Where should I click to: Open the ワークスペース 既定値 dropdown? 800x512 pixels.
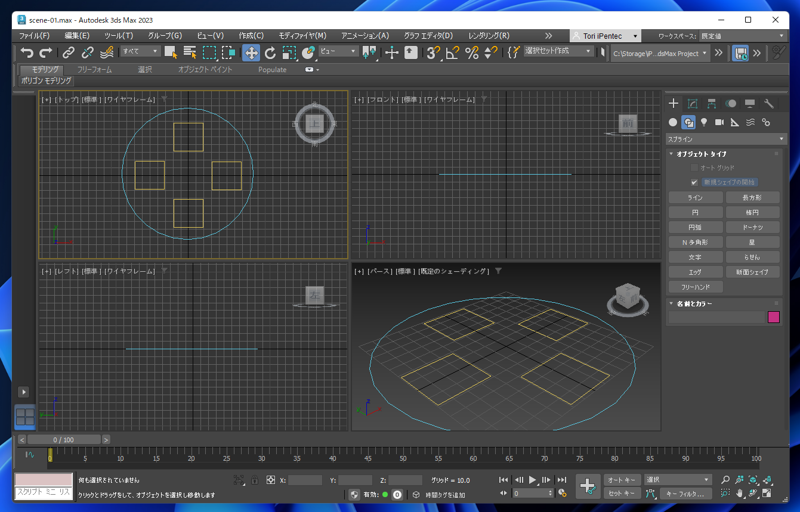[743, 36]
